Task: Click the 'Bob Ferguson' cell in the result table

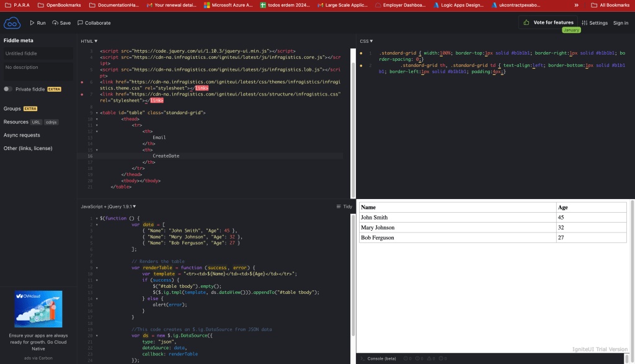Action: pyautogui.click(x=458, y=237)
